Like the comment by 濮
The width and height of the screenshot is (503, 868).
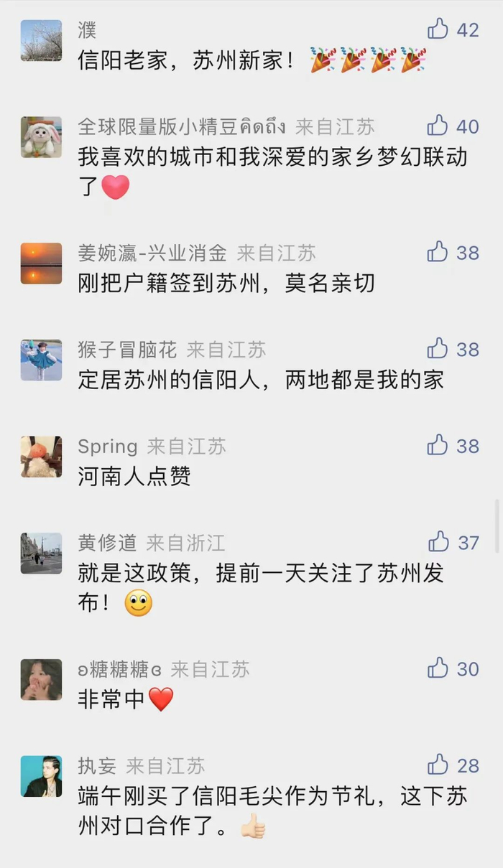pos(438,29)
